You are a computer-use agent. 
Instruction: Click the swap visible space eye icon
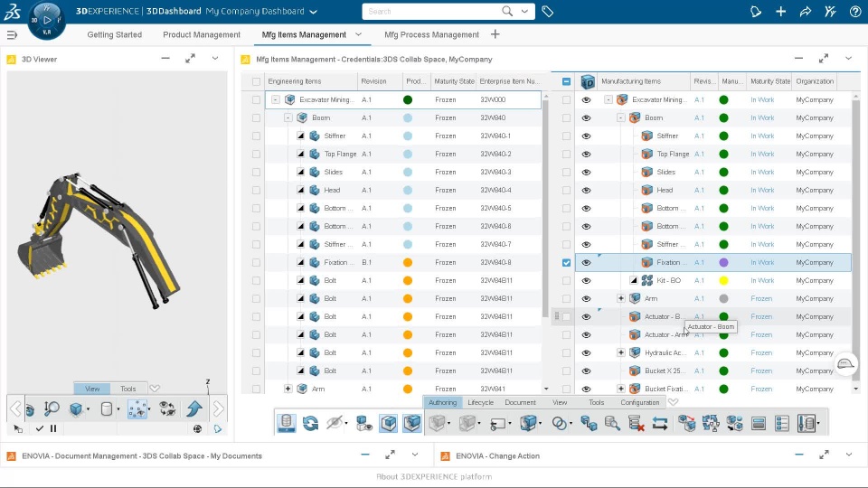click(167, 408)
